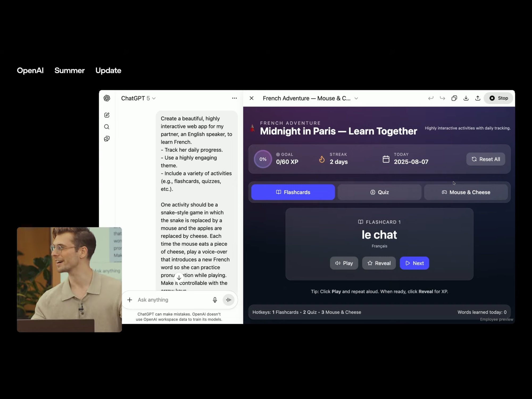This screenshot has height=399, width=532.
Task: Open search chats magnifier icon
Action: pyautogui.click(x=107, y=127)
